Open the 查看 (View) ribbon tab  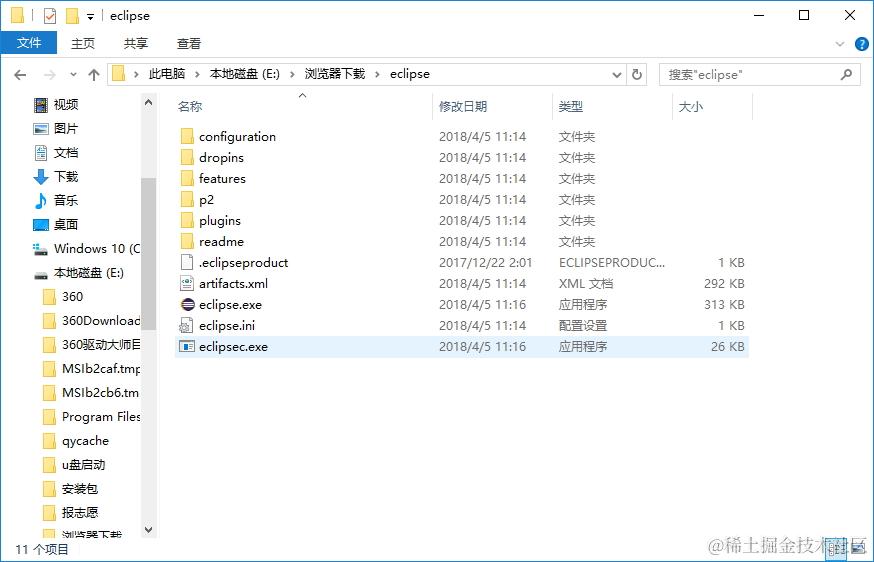pos(189,43)
